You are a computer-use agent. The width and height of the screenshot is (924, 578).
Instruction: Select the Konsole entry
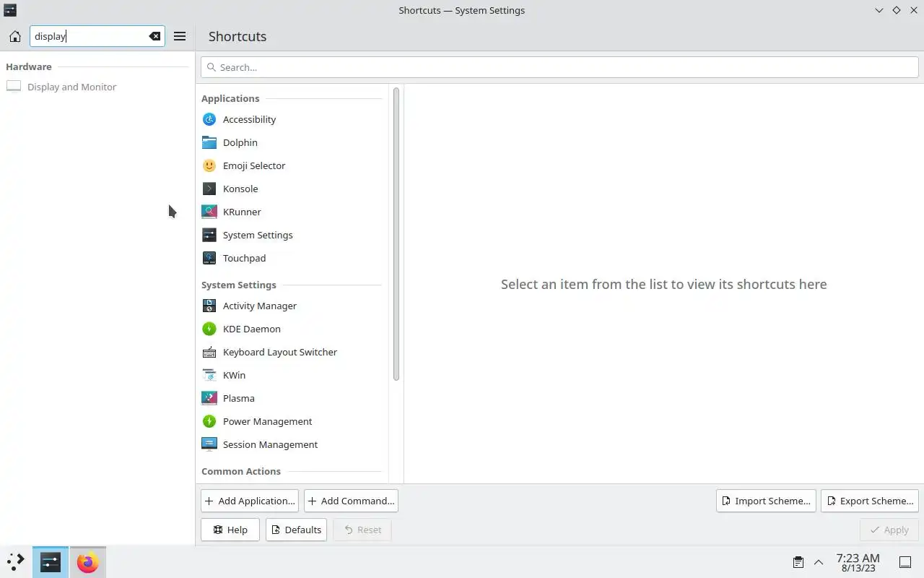click(x=292, y=189)
